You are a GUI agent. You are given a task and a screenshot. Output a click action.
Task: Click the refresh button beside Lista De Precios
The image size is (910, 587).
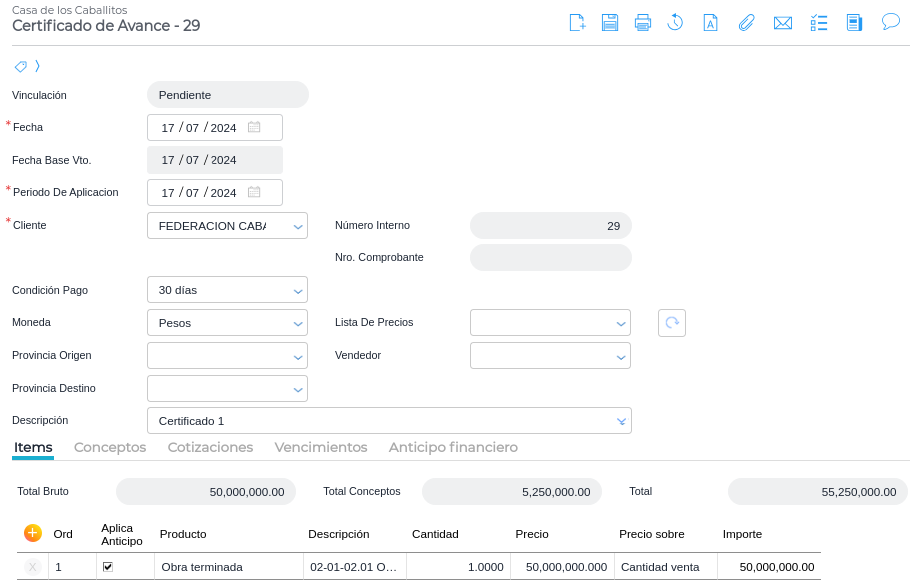672,323
